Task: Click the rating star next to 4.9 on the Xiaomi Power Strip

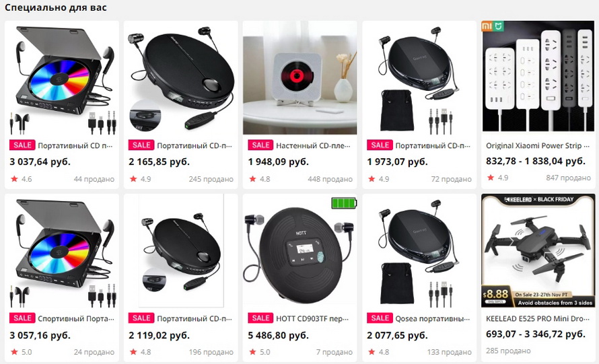Action: tap(491, 178)
